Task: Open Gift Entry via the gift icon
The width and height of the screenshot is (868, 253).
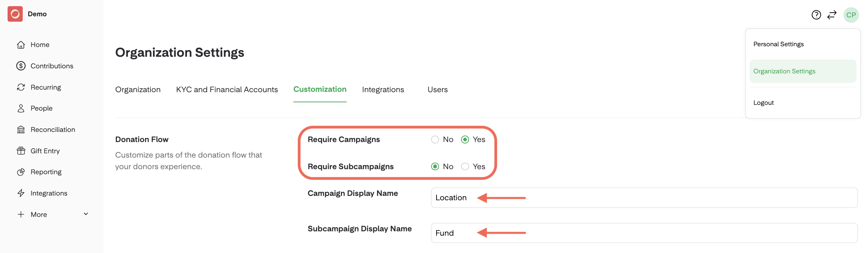Action: [x=21, y=151]
